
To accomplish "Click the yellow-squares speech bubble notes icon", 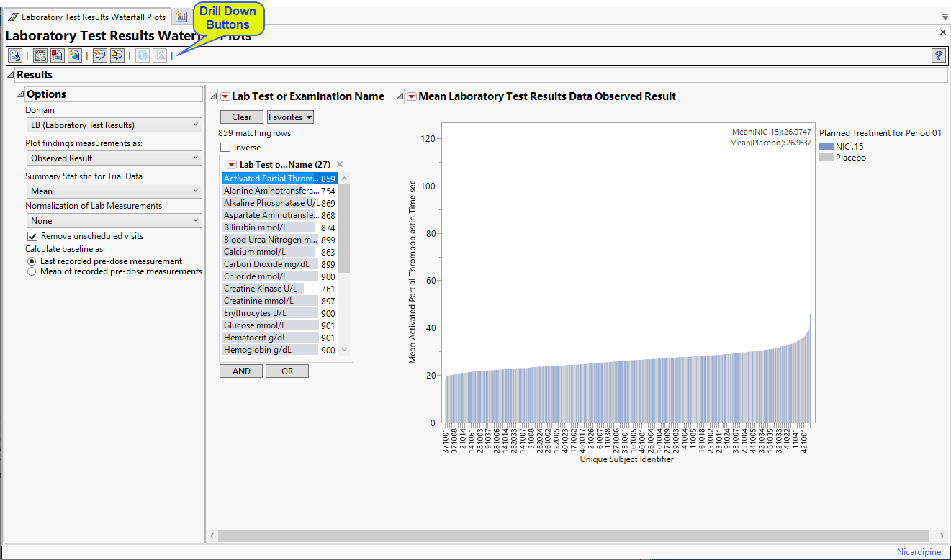I will coord(117,55).
